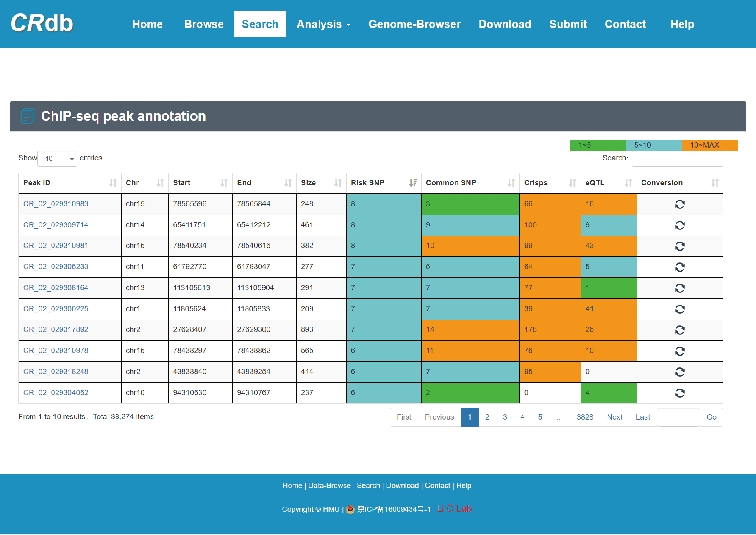
Task: Click footer ICP registration link
Action: point(394,509)
